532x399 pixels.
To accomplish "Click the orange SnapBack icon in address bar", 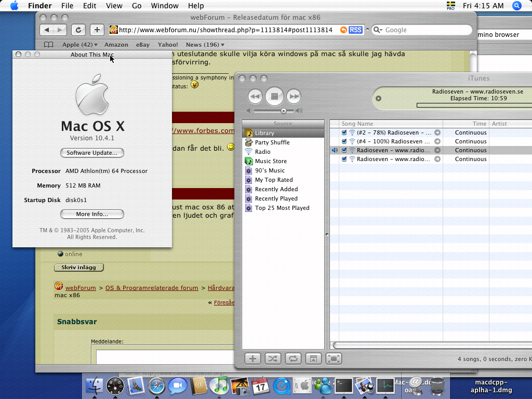I will pos(343,30).
